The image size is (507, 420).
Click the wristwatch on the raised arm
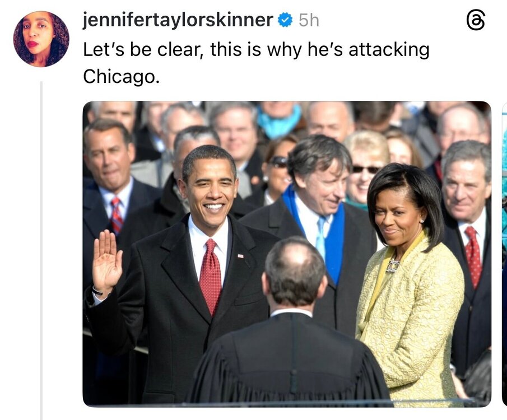coord(97,290)
